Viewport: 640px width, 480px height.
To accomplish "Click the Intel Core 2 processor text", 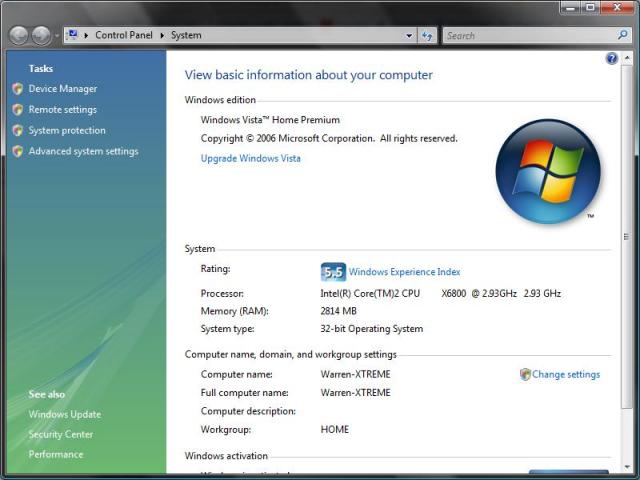I will coord(440,293).
